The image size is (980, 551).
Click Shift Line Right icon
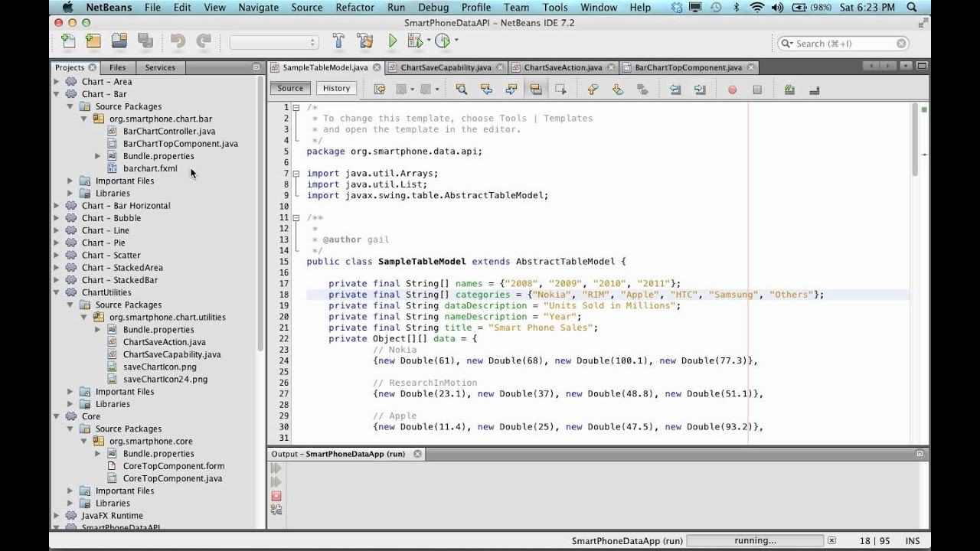(700, 90)
